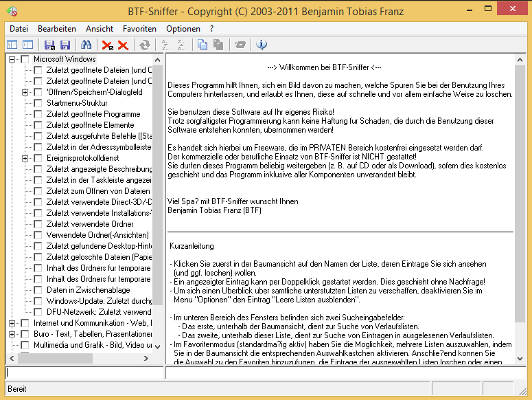
Task: Click the Bereit status bar text
Action: point(17,389)
